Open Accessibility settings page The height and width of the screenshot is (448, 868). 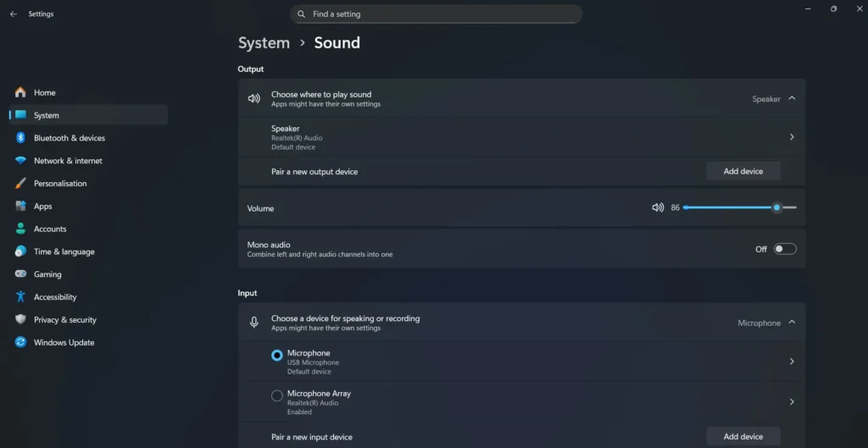[x=88, y=296]
